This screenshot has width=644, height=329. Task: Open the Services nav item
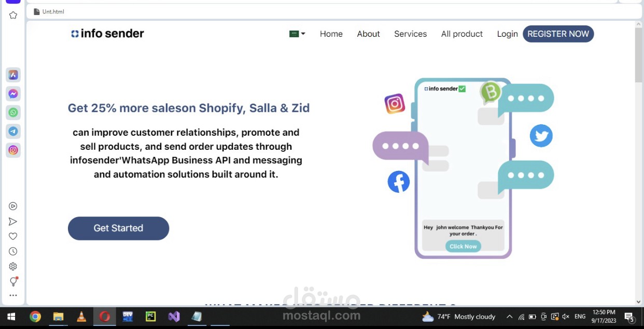pos(410,34)
